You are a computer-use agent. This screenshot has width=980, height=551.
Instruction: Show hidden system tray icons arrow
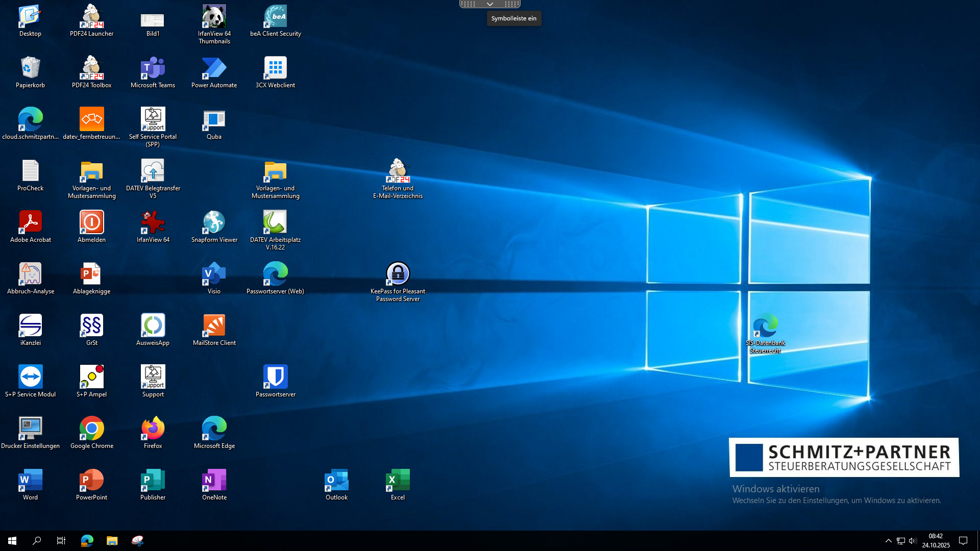point(888,541)
